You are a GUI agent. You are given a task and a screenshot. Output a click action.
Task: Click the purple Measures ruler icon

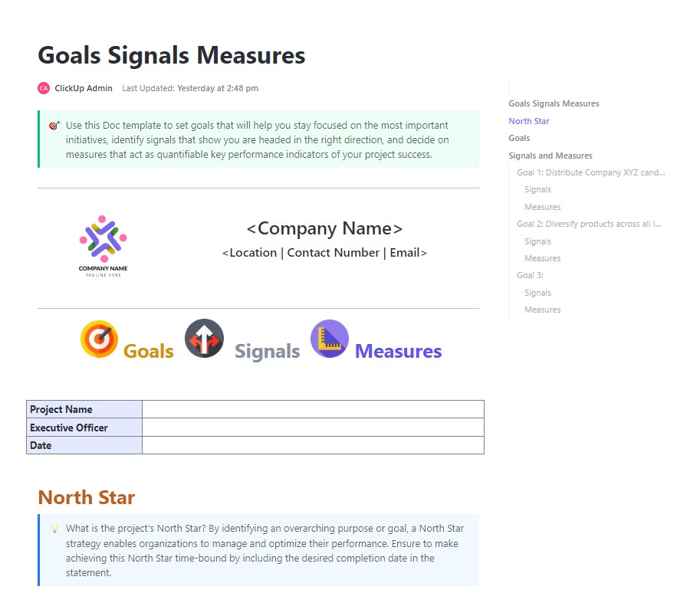pos(330,339)
